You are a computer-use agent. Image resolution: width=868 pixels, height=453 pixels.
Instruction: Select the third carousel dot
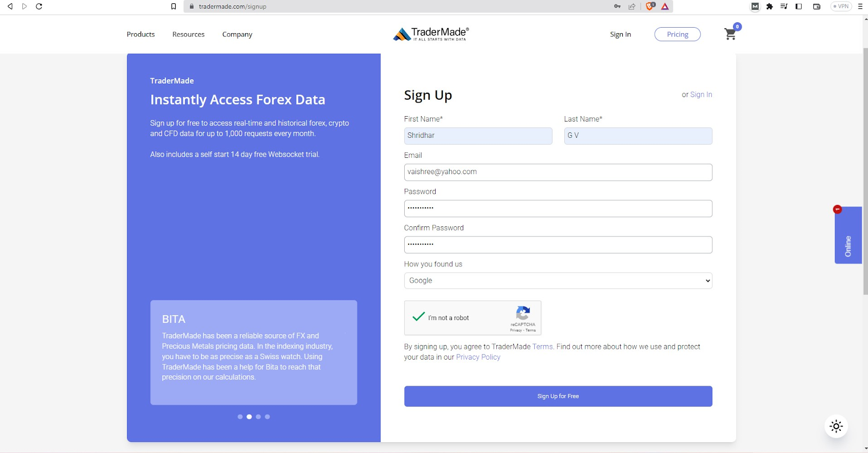tap(258, 417)
